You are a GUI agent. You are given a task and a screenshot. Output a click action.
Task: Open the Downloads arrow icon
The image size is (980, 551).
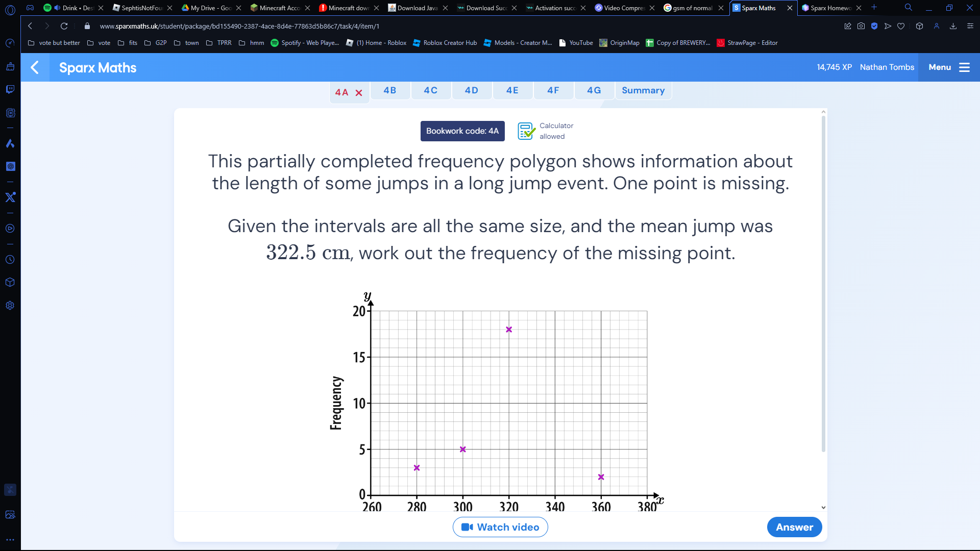pos(953,26)
